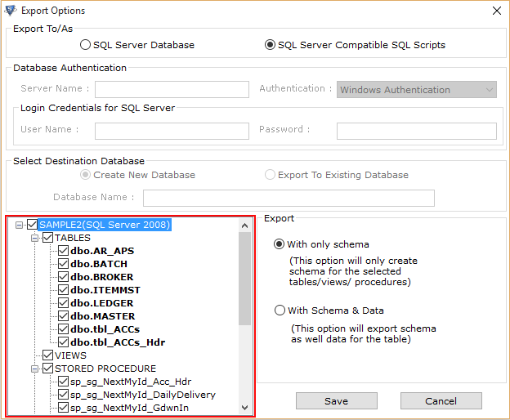Screen dimensions: 510x420
Task: Collapse the TABLES tree node
Action: point(35,239)
